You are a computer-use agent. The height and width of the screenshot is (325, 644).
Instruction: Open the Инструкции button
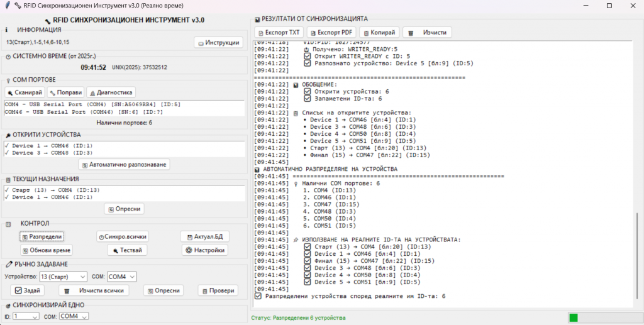pos(218,43)
